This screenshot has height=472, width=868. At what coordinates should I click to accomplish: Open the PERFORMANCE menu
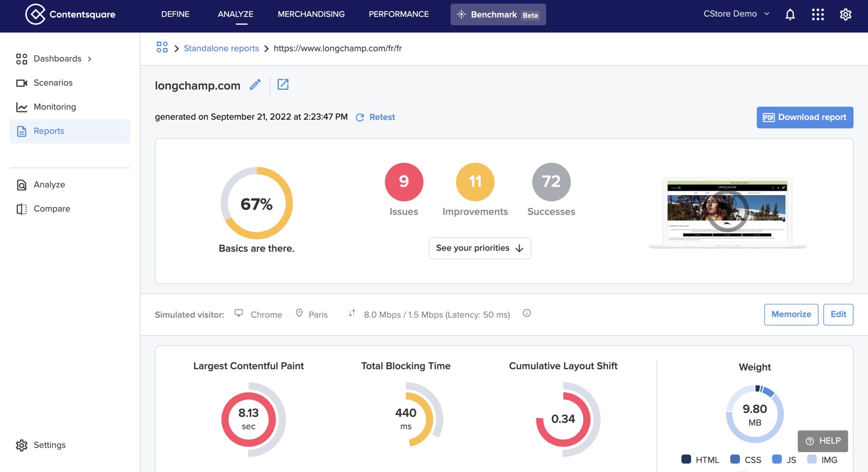pyautogui.click(x=399, y=14)
